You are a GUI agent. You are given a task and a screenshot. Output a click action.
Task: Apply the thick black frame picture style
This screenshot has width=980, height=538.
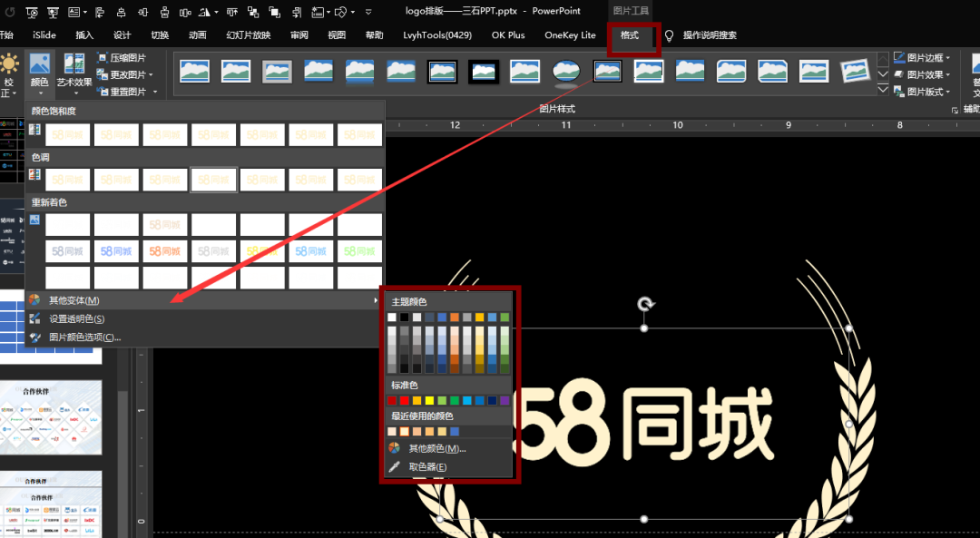484,73
